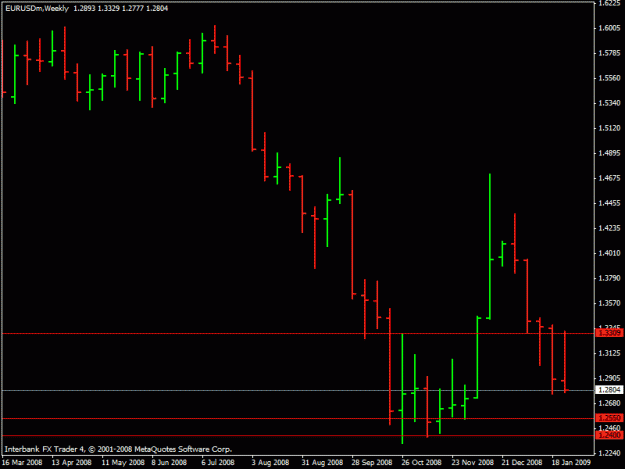Click the EURUSDm,Weekly chart title text
This screenshot has height=469, width=625.
point(37,8)
